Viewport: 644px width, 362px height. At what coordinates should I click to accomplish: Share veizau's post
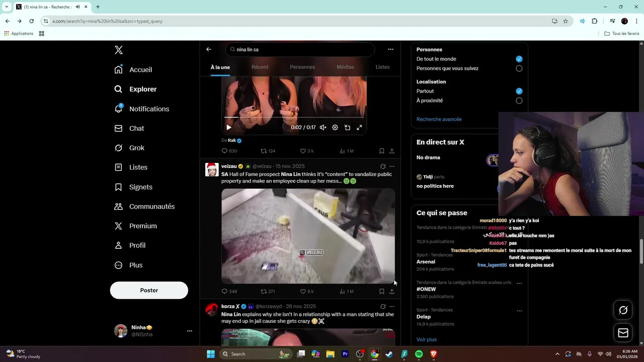point(392,291)
